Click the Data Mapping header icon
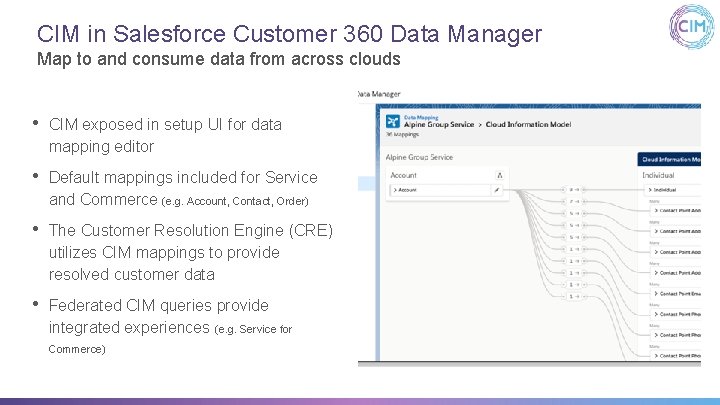720x405 pixels. tap(393, 121)
